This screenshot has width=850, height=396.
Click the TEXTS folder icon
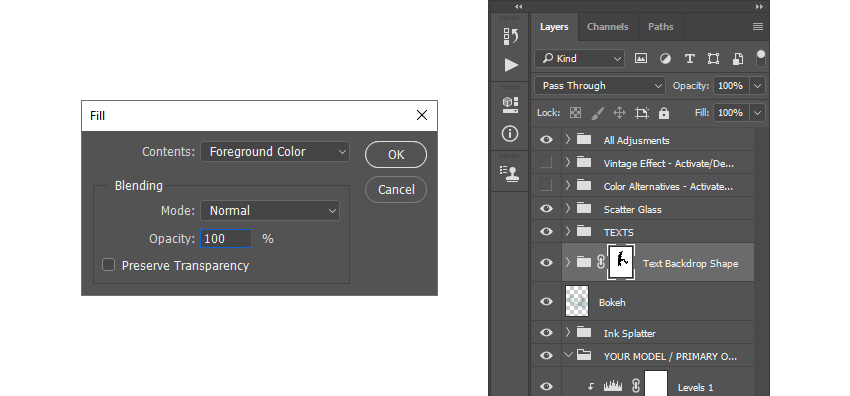tap(584, 231)
